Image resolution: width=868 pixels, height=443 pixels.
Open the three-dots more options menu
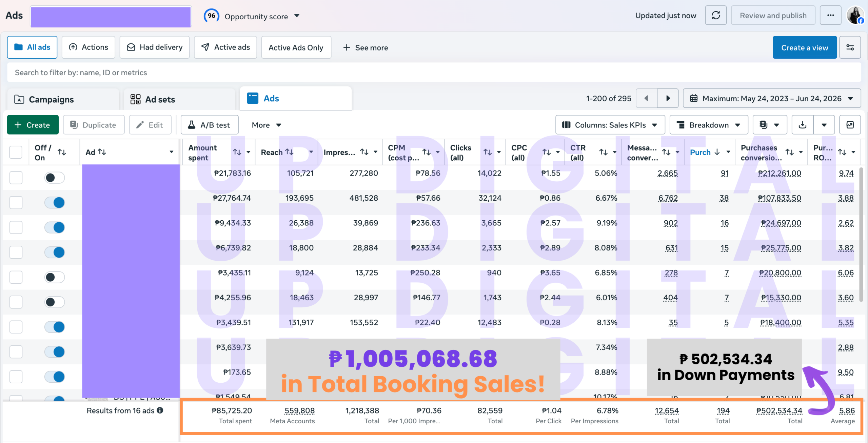pos(830,15)
